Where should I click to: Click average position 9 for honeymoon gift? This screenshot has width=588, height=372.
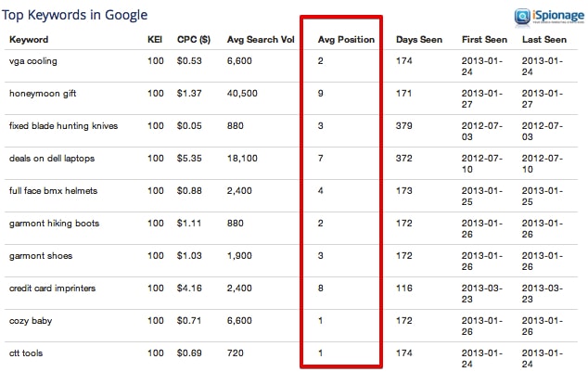pos(320,94)
